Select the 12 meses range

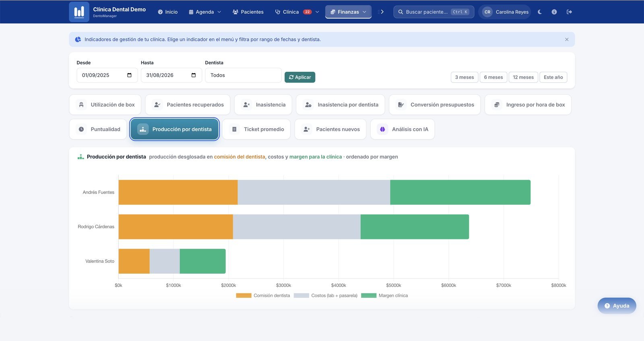click(523, 77)
